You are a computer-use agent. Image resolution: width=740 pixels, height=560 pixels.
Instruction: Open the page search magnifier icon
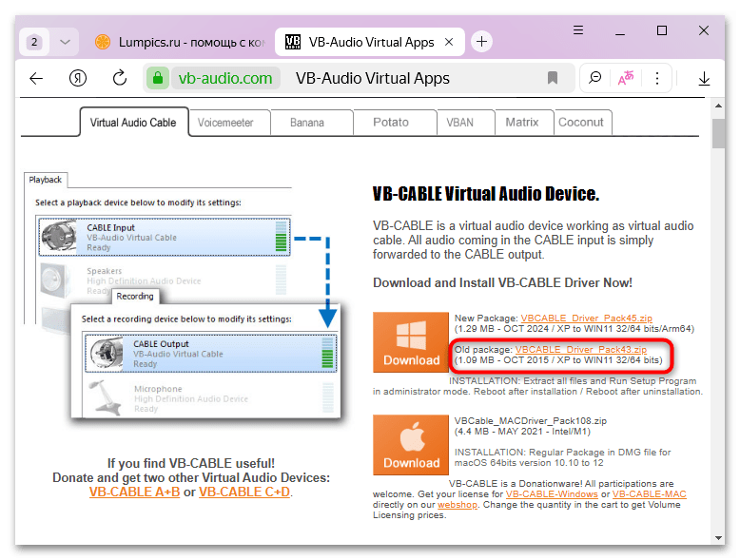[595, 78]
